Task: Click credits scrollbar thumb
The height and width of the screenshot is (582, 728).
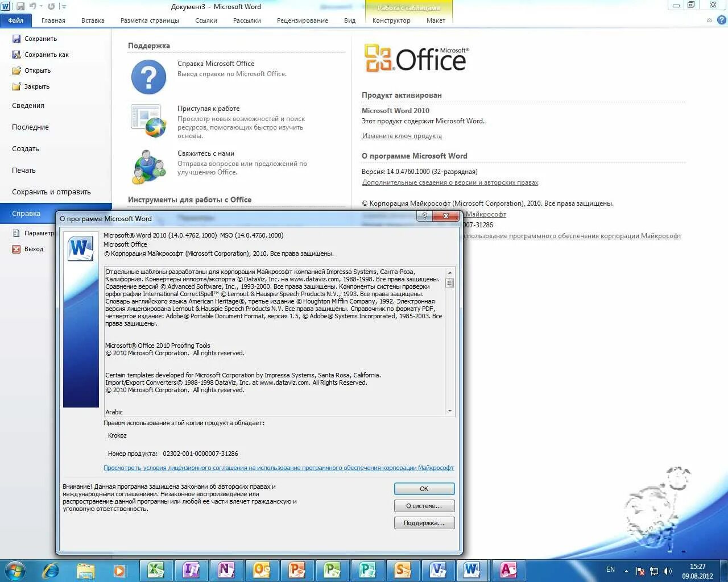Action: 450,283
